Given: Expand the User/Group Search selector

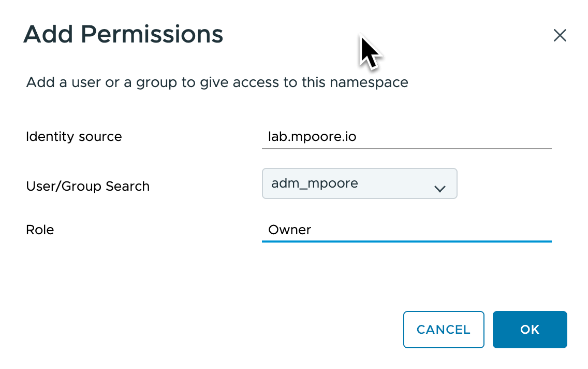Looking at the screenshot, I should [x=360, y=183].
